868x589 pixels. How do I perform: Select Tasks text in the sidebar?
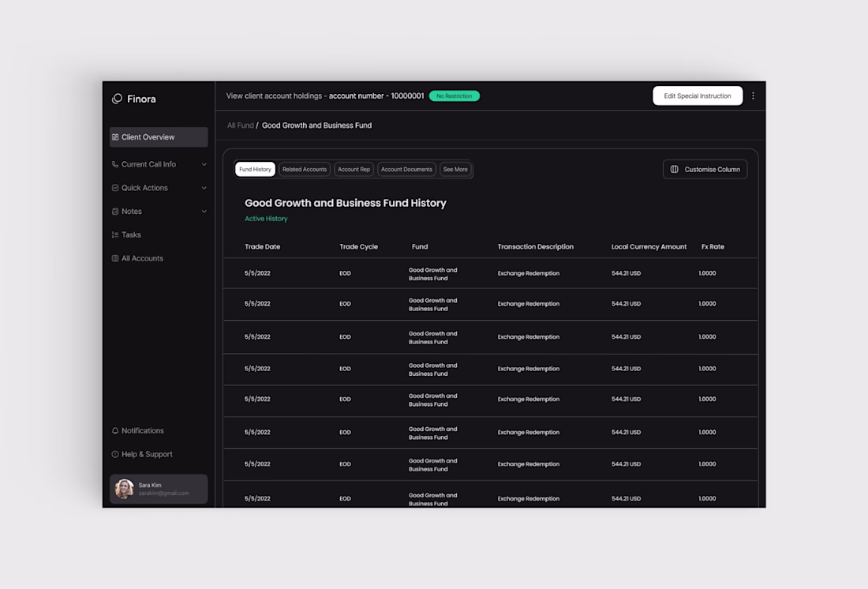pyautogui.click(x=131, y=235)
